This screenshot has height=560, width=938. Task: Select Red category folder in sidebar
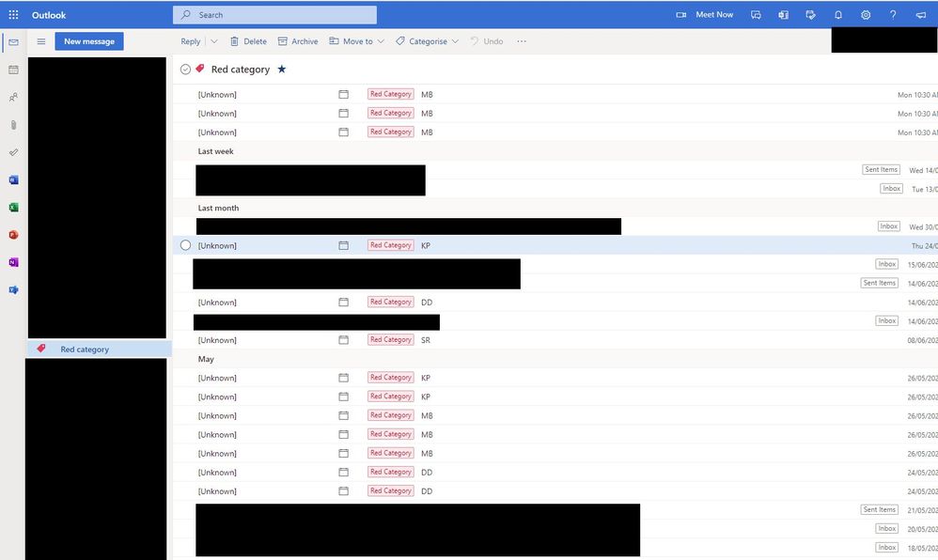click(x=99, y=349)
